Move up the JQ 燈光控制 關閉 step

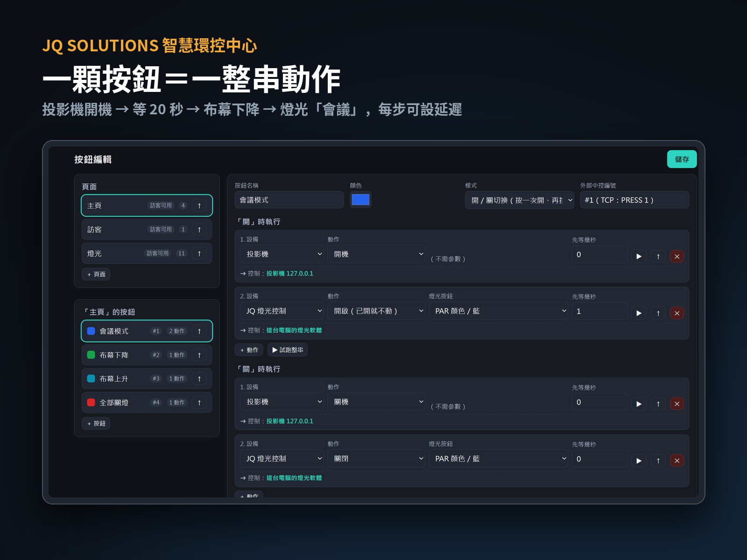coord(658,461)
